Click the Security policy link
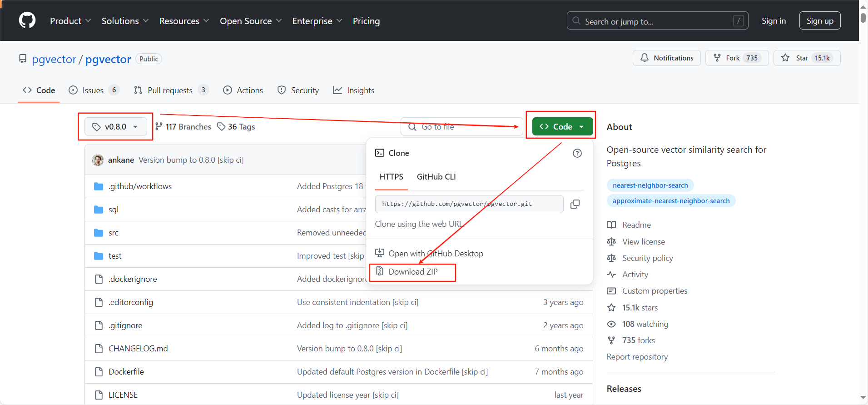The image size is (868, 405). 647,258
